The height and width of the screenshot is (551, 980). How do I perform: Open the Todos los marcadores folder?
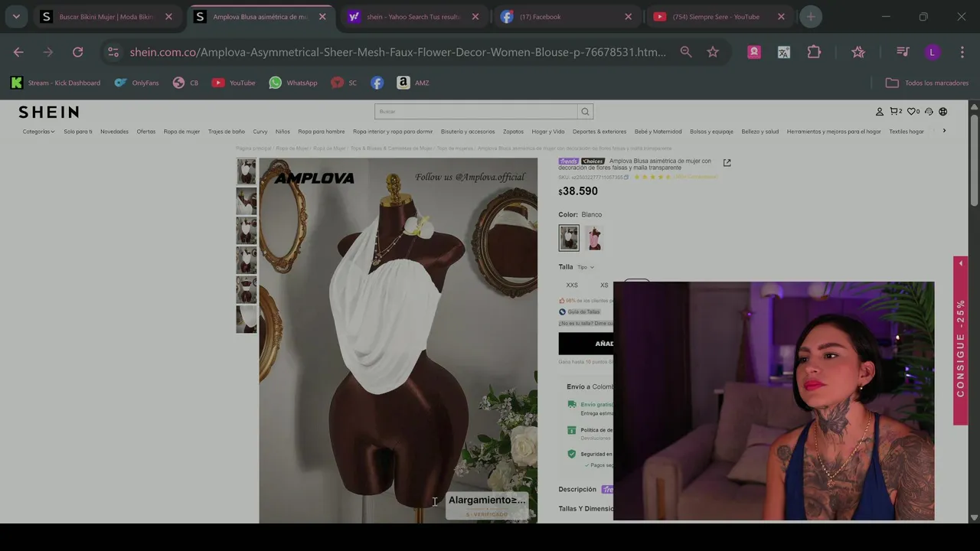pyautogui.click(x=927, y=83)
